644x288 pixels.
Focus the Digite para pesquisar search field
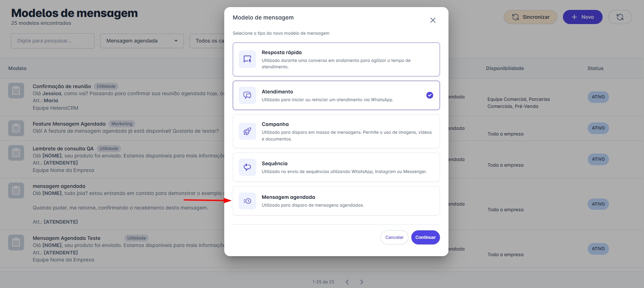pos(53,41)
